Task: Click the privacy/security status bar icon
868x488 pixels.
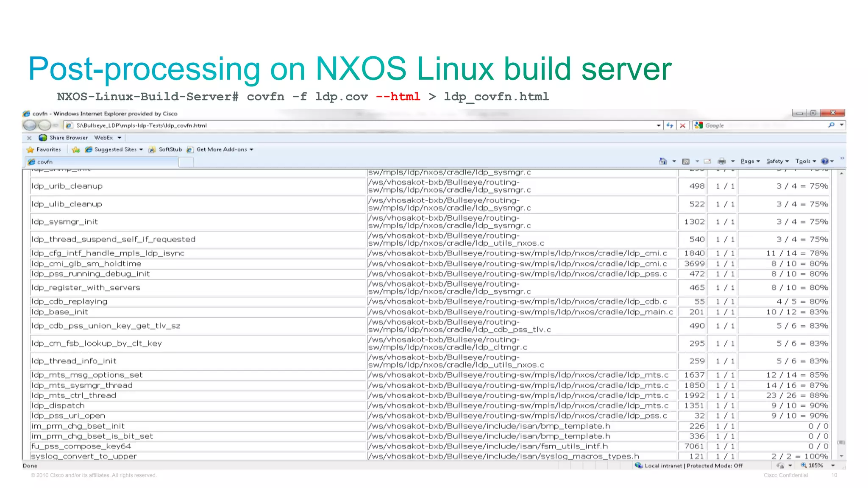Action: (780, 465)
